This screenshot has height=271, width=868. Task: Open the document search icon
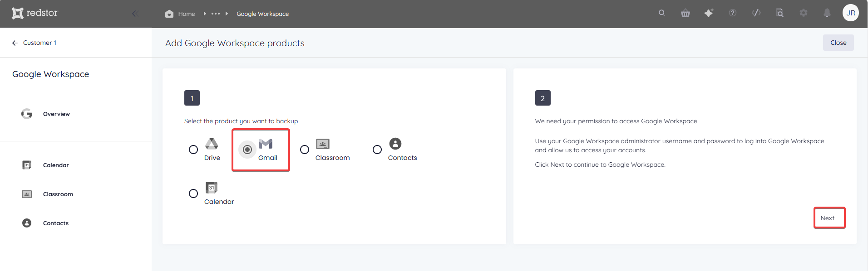click(x=780, y=13)
